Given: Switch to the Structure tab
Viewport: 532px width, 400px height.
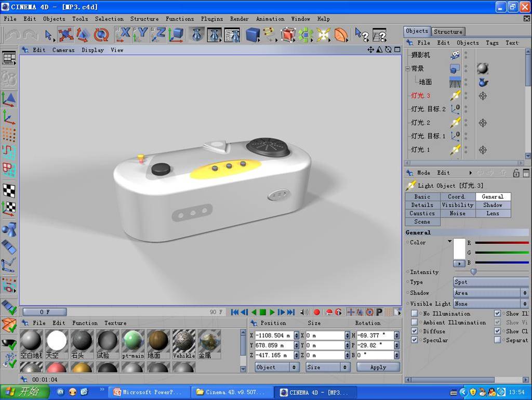Looking at the screenshot, I should 448,32.
